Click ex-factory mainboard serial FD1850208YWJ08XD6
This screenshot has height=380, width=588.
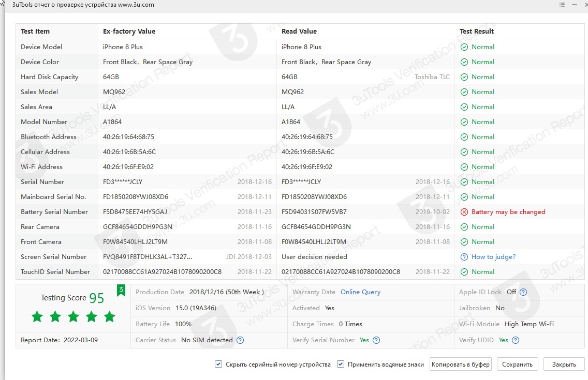click(136, 197)
